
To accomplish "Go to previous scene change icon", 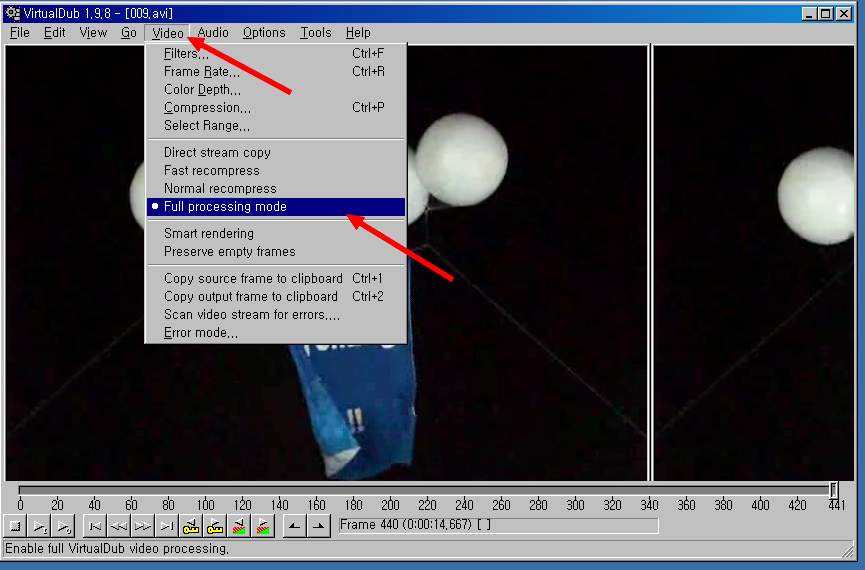I will click(x=239, y=526).
